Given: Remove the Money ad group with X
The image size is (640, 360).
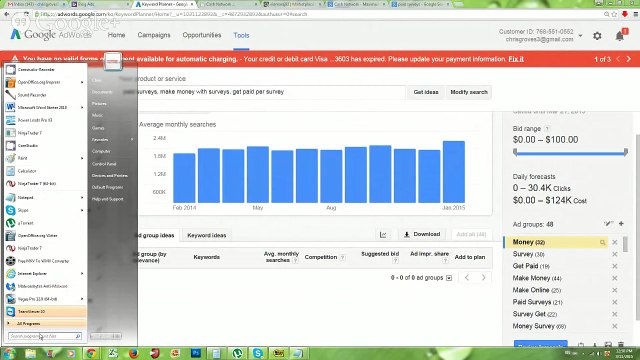Looking at the screenshot, I should [615, 242].
